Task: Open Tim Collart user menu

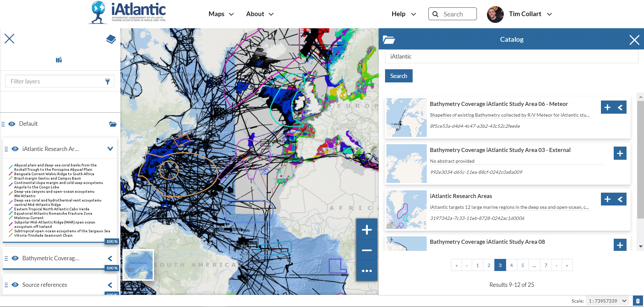Action: [x=530, y=14]
